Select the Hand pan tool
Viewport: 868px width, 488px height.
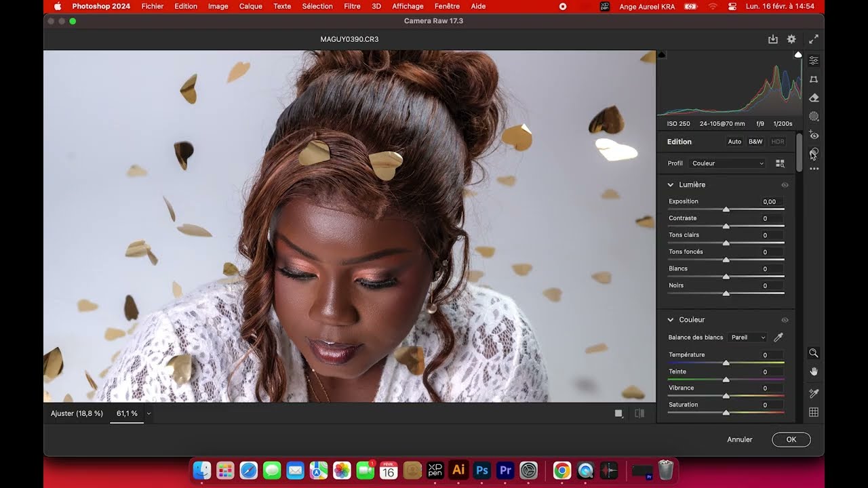point(814,371)
